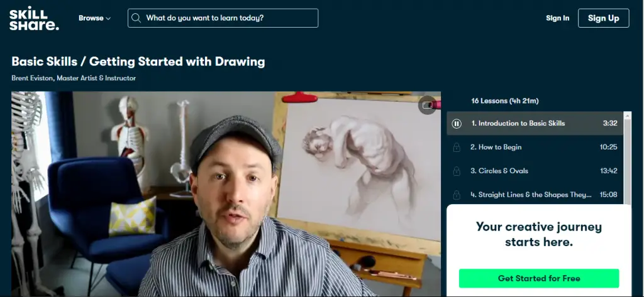Click the Skillshare logo
Image resolution: width=644 pixels, height=297 pixels.
click(34, 18)
